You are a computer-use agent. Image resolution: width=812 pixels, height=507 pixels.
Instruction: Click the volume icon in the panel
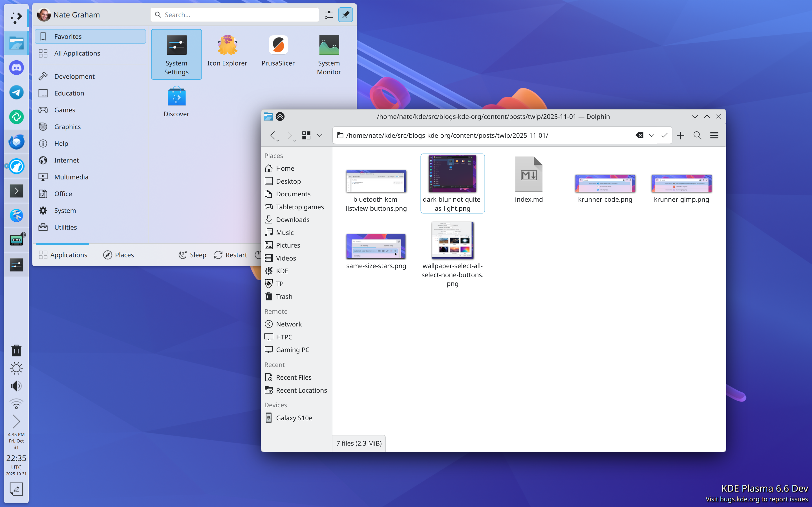(x=16, y=386)
